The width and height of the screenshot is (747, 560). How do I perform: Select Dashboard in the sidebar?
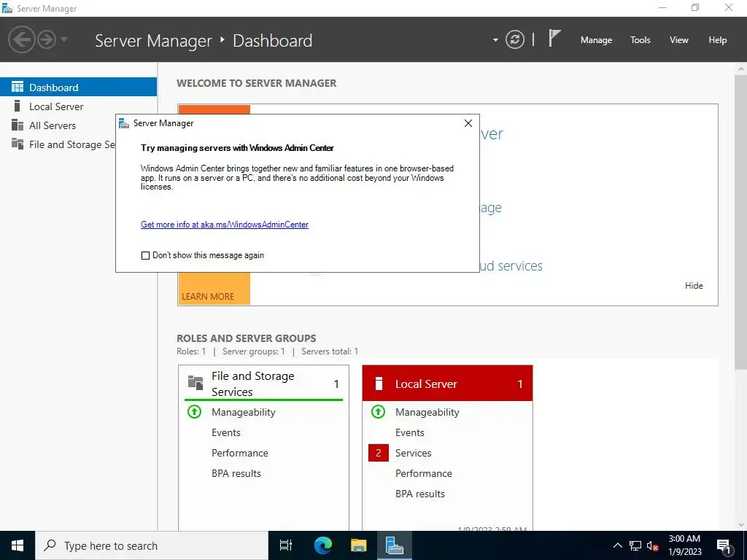pos(78,87)
